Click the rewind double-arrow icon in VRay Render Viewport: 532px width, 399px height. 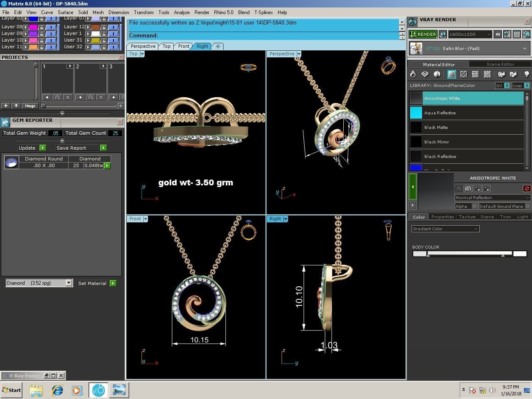click(x=498, y=34)
